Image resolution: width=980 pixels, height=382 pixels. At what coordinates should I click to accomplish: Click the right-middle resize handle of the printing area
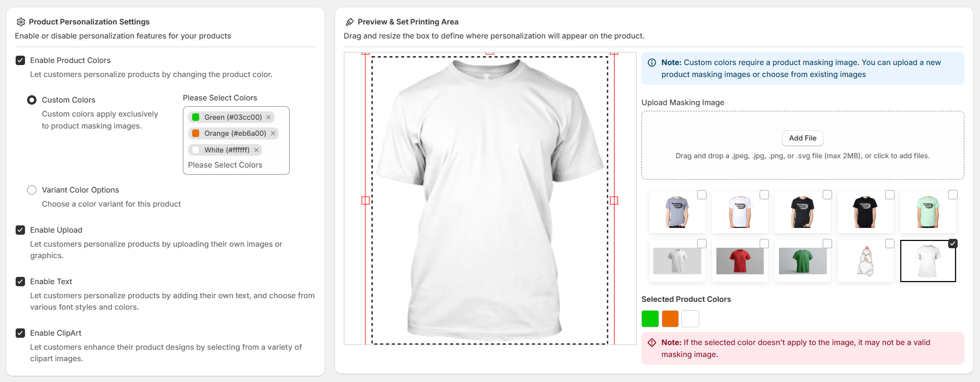(614, 200)
